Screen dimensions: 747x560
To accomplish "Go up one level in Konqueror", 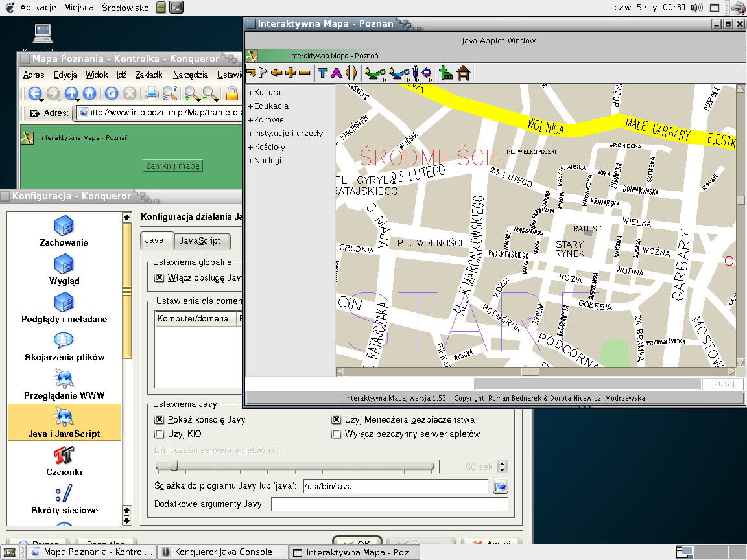I will click(71, 93).
